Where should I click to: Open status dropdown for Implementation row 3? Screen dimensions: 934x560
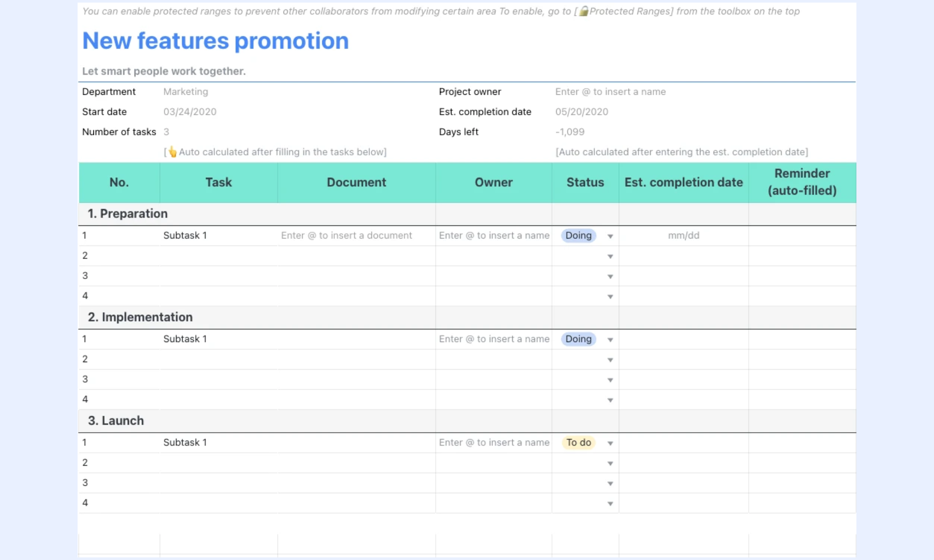pyautogui.click(x=610, y=380)
